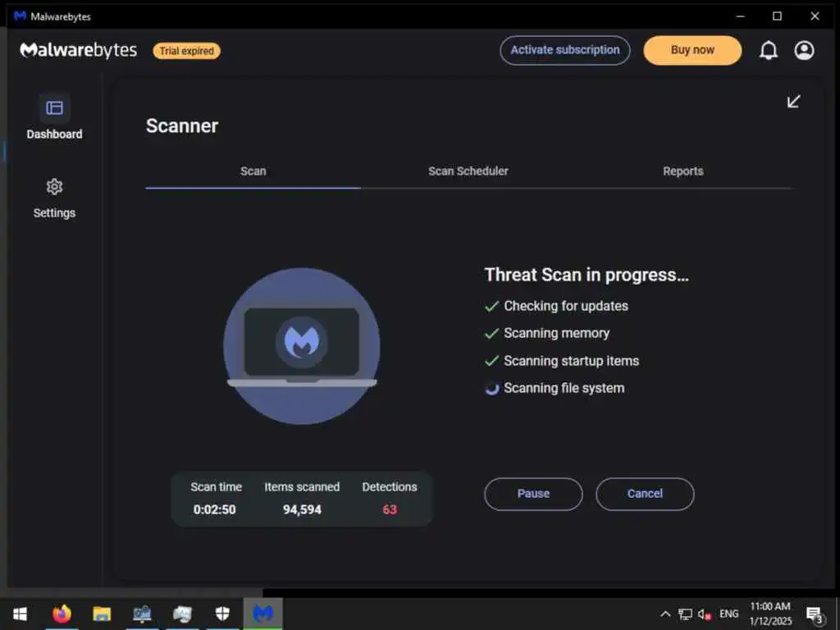Screen dimensions: 840x630
Task: Click Threat Scan in progress heading
Action: [587, 275]
